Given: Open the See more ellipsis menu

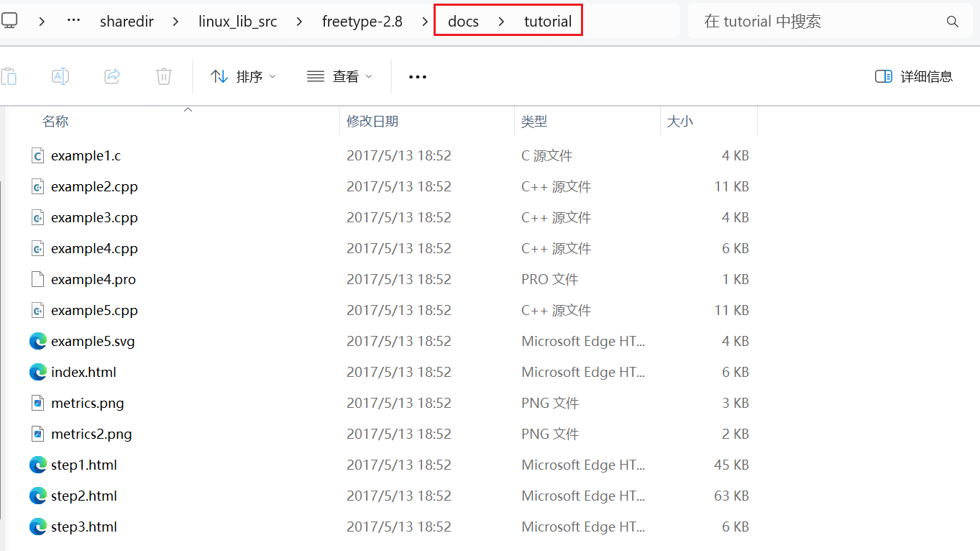Looking at the screenshot, I should 418,76.
